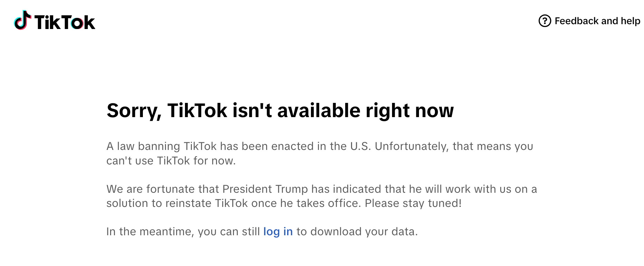Click the 'Sorry, TikTok isn't available' heading

[x=280, y=111]
